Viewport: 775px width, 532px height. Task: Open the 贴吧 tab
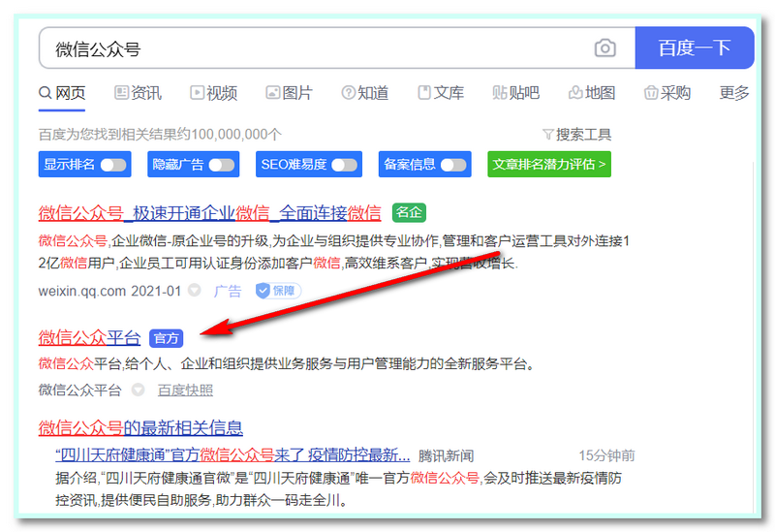point(516,93)
